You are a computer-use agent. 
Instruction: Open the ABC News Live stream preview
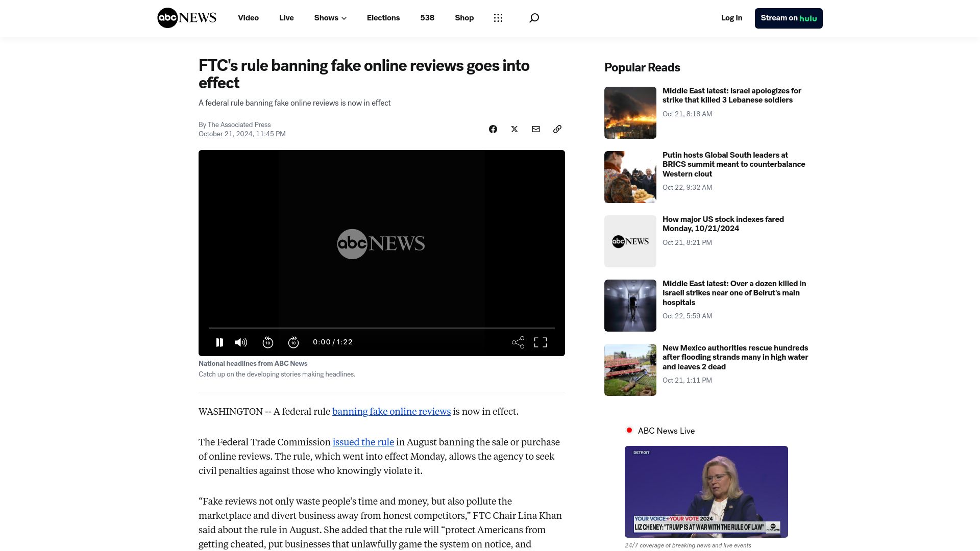pos(706,492)
